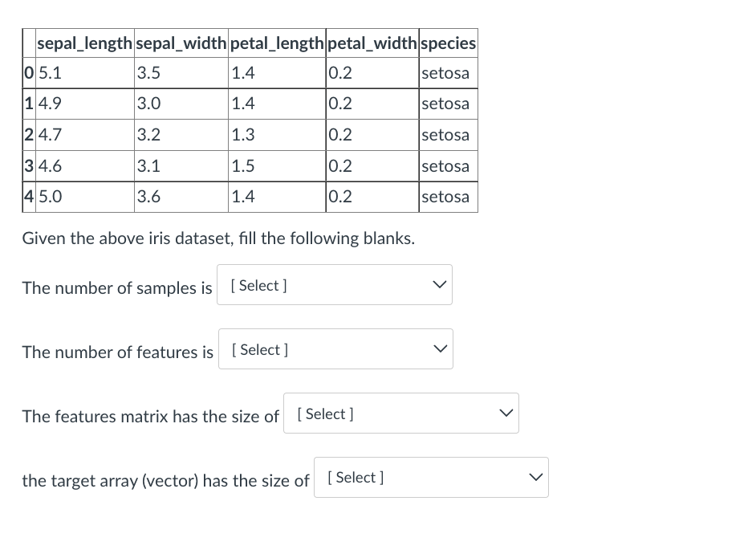
Task: Select the row index 4 label
Action: [29, 196]
